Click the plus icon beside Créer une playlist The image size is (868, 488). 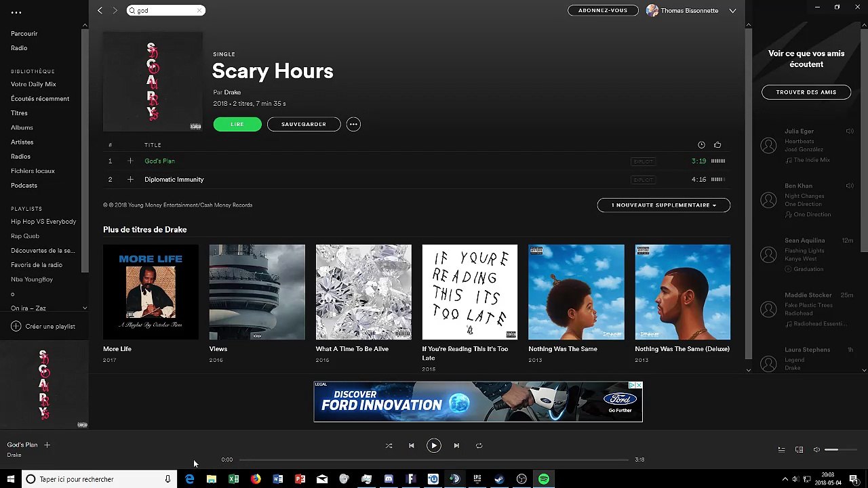(16, 326)
